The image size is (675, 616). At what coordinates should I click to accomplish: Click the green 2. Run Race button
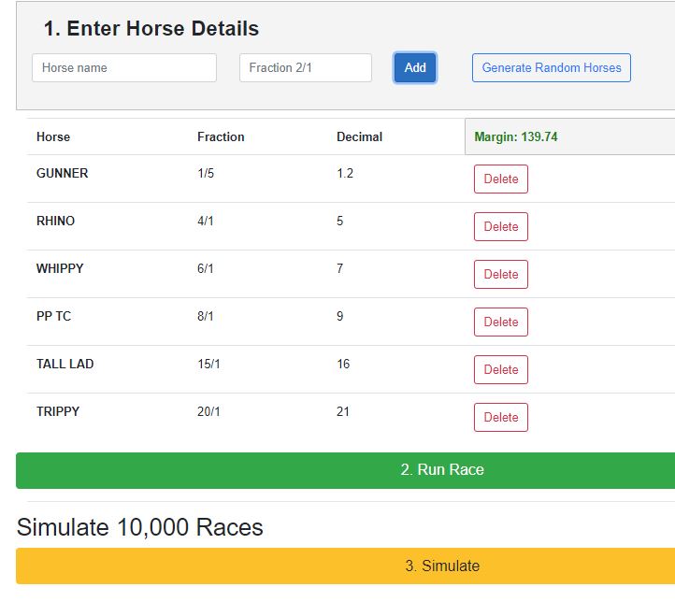click(x=345, y=470)
